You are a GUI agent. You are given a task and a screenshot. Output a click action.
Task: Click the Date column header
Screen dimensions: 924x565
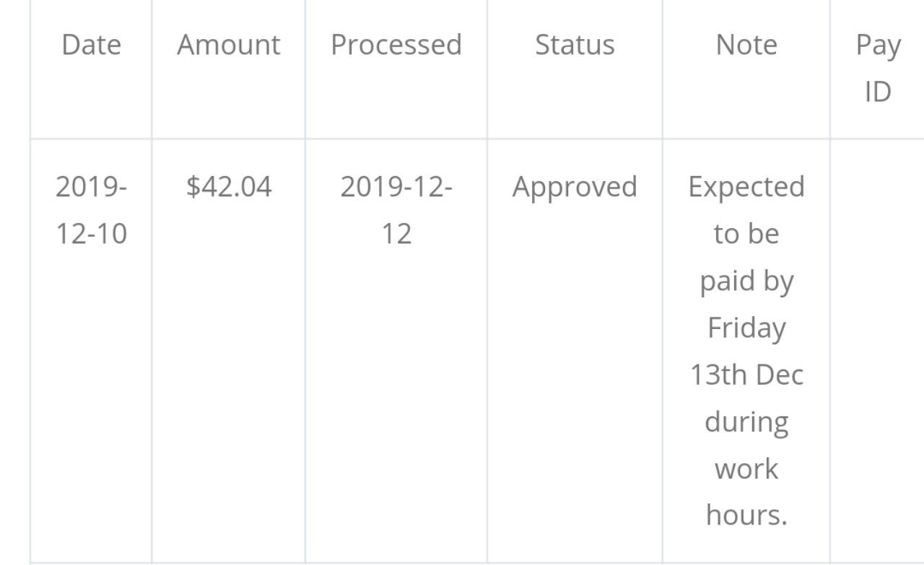click(x=91, y=45)
